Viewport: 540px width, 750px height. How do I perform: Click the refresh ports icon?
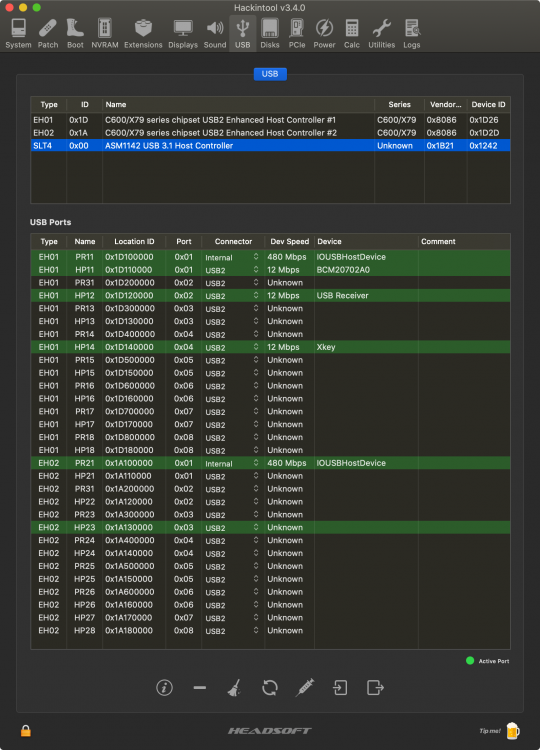click(x=270, y=688)
